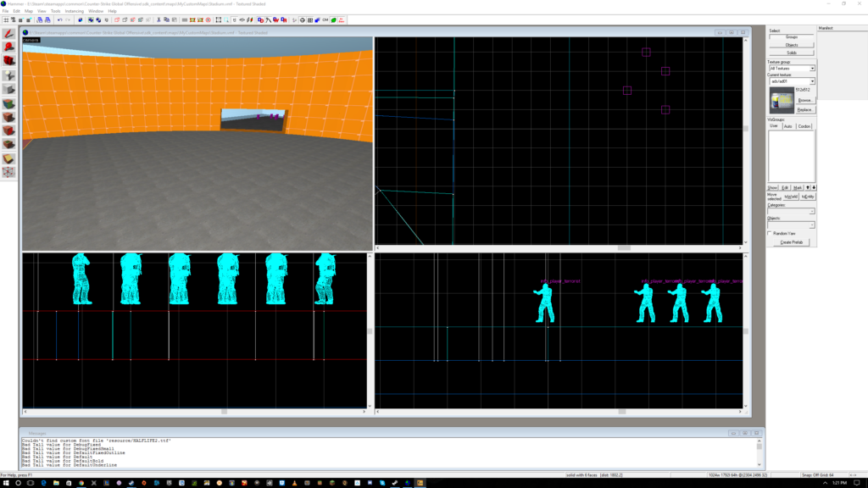Viewport: 868px width, 488px height.
Task: Click the top view horizontal scrollbar thumb
Action: coord(624,248)
